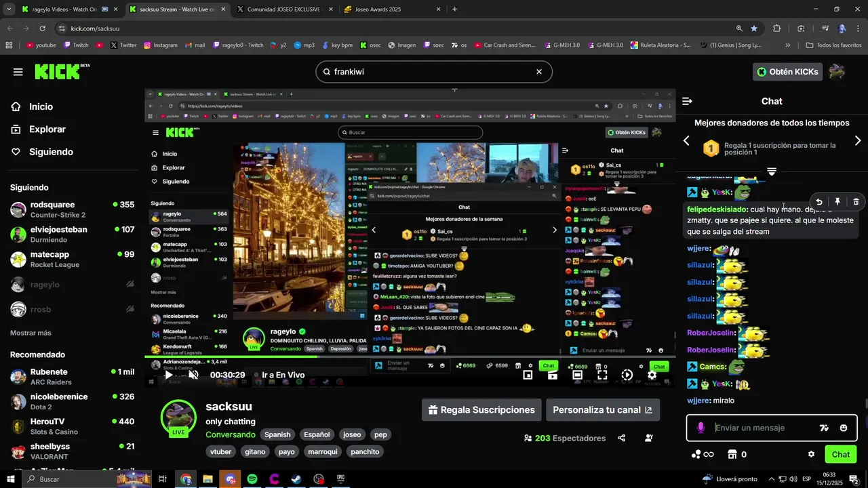Click the green video progress bar
This screenshot has height=488, width=868.
pos(410,357)
